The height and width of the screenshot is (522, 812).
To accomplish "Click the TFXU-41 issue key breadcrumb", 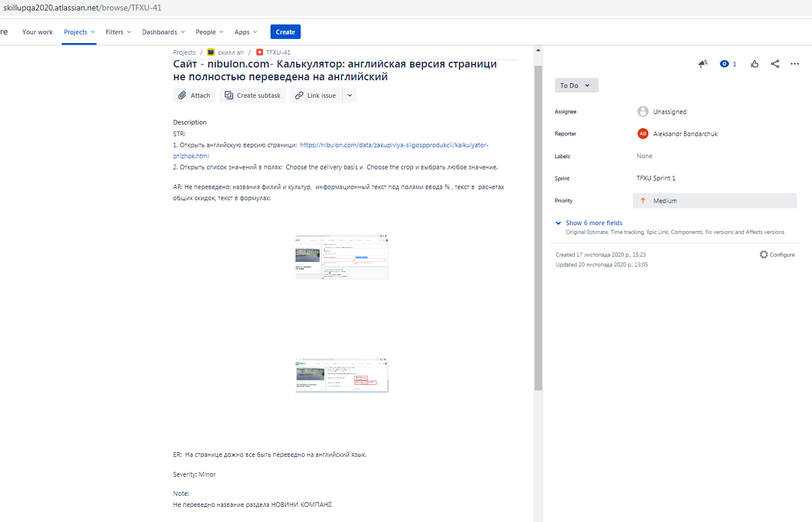I will pyautogui.click(x=278, y=52).
